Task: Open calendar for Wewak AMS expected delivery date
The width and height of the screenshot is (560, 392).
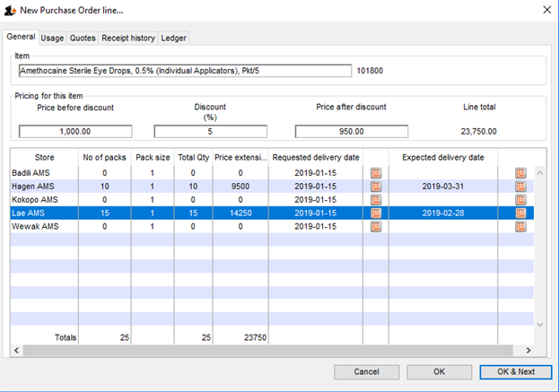Action: pyautogui.click(x=521, y=227)
